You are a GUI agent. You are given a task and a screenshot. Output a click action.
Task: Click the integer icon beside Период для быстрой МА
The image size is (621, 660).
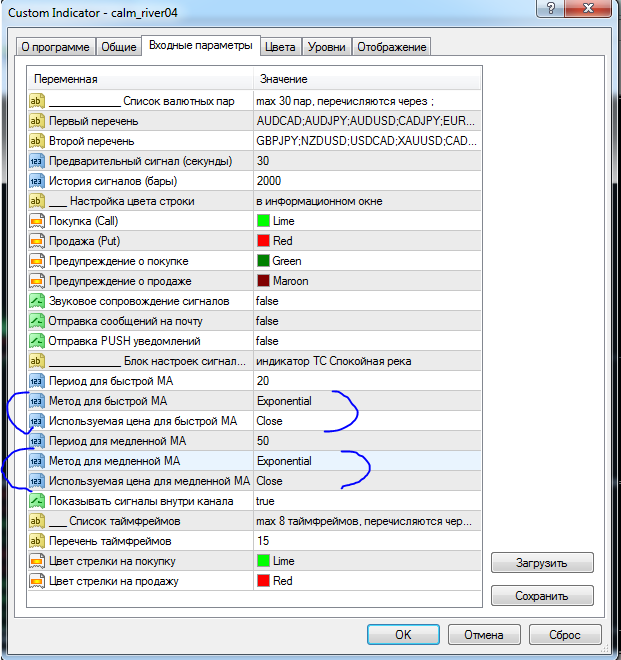click(37, 381)
